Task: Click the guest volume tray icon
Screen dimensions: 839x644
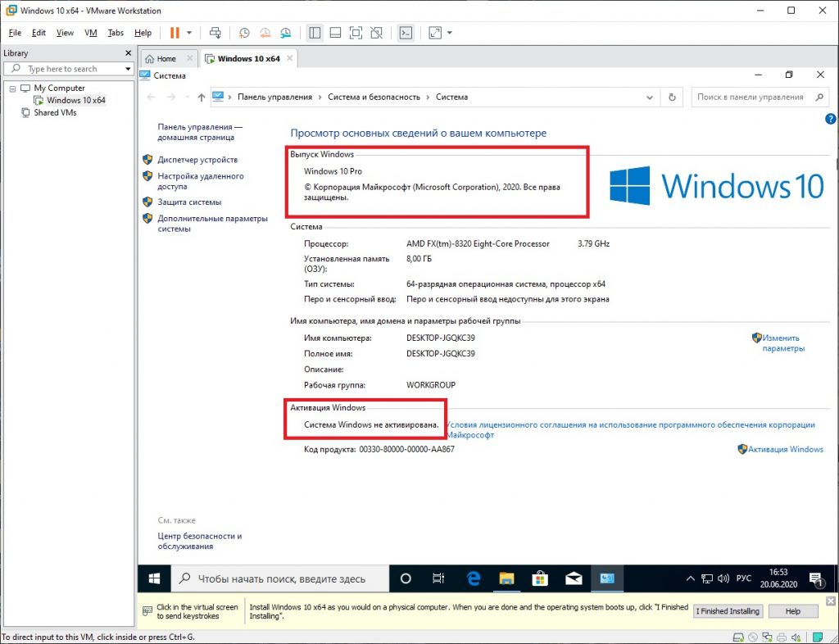Action: (723, 578)
